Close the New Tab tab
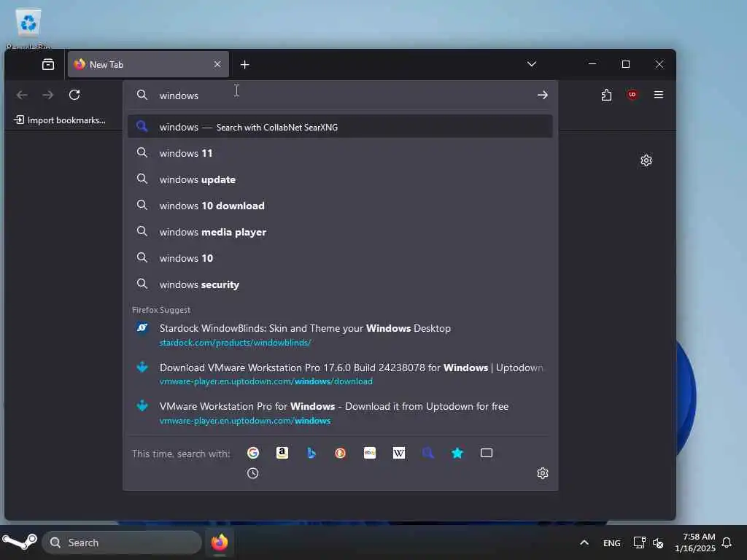 pyautogui.click(x=217, y=64)
